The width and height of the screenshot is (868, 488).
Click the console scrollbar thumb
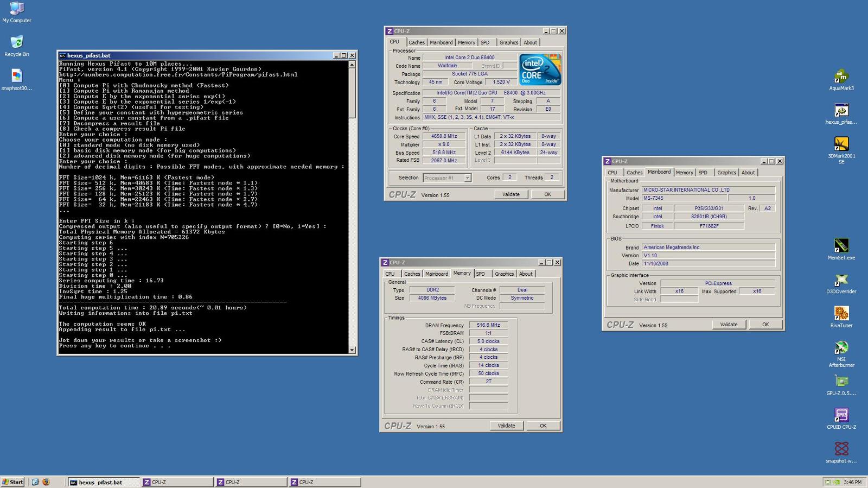coord(352,93)
